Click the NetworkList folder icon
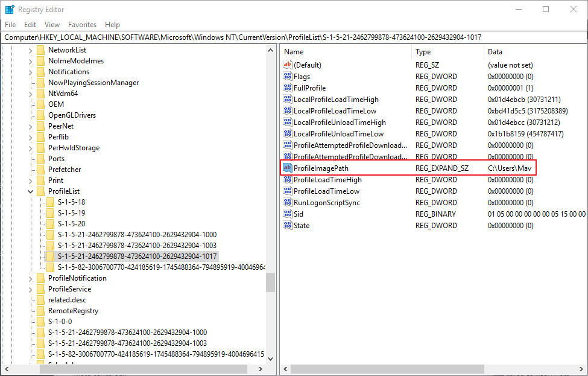Image resolution: width=588 pixels, height=376 pixels. point(41,50)
